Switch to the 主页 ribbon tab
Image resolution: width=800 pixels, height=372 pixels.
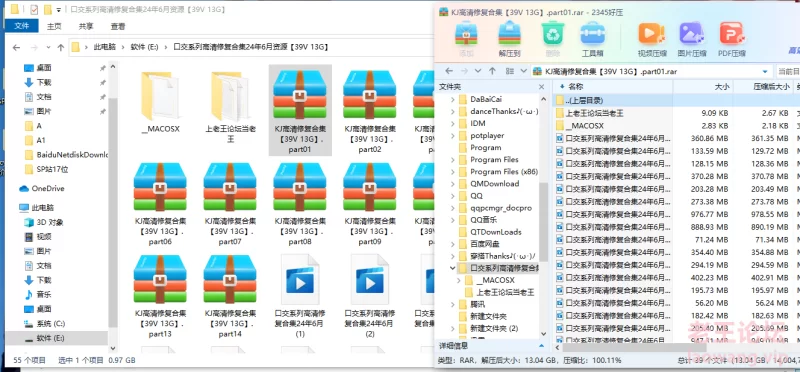[54, 26]
